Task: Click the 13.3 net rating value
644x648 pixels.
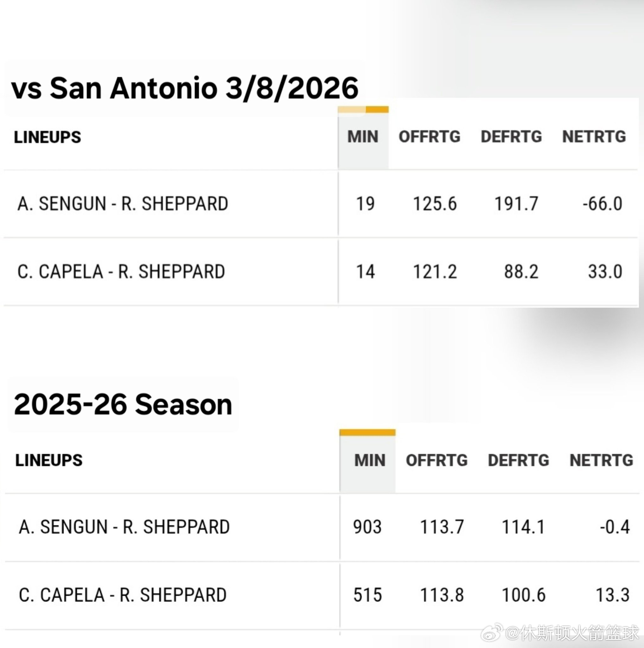Action: pyautogui.click(x=612, y=595)
